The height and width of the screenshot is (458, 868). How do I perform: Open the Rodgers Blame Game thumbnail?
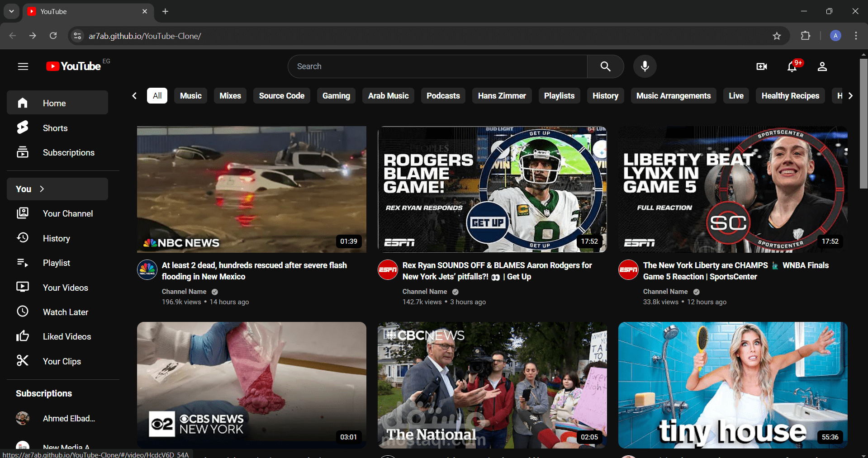click(492, 189)
